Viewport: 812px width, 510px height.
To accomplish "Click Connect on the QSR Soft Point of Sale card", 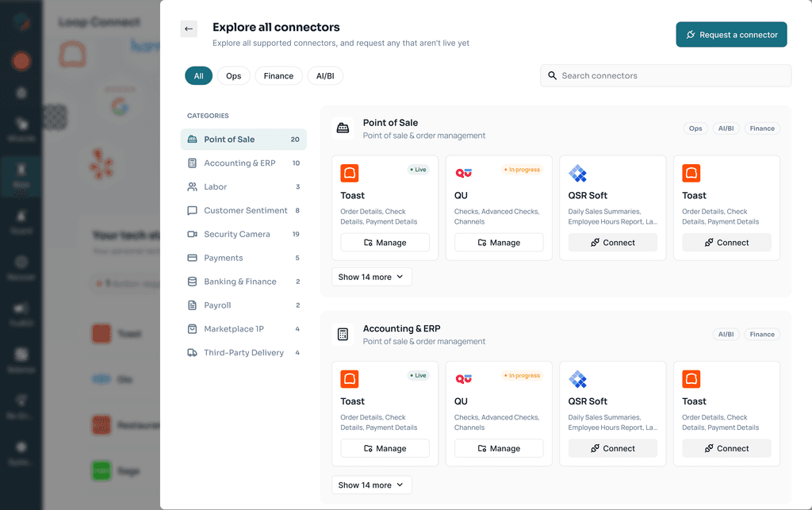I will click(613, 243).
